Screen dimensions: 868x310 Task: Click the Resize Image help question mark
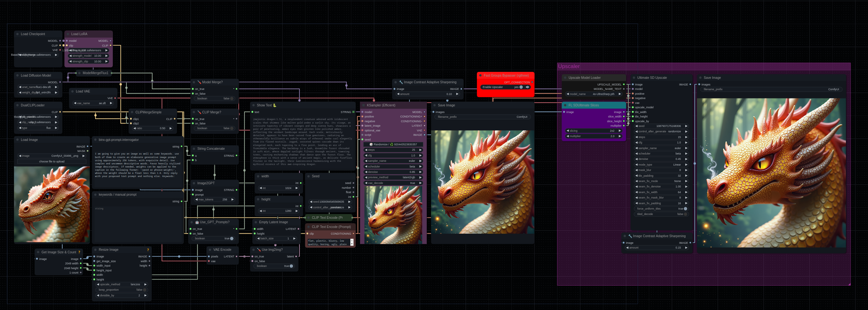coord(148,250)
